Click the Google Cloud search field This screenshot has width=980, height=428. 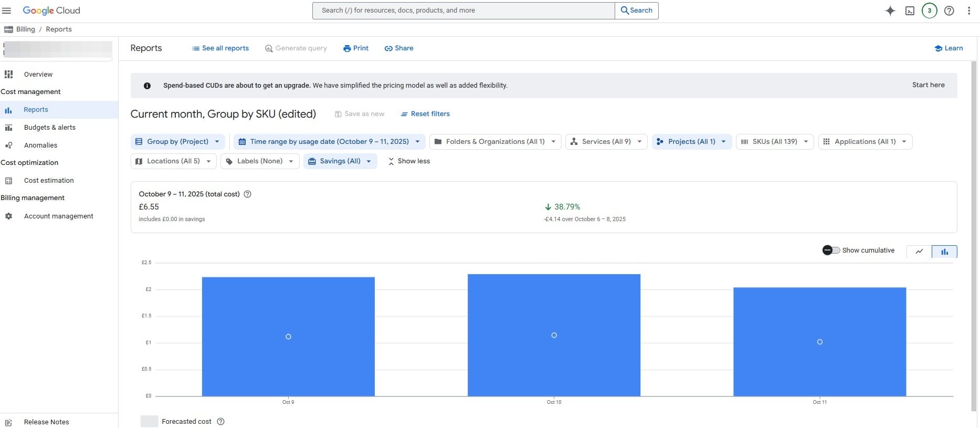pyautogui.click(x=463, y=11)
